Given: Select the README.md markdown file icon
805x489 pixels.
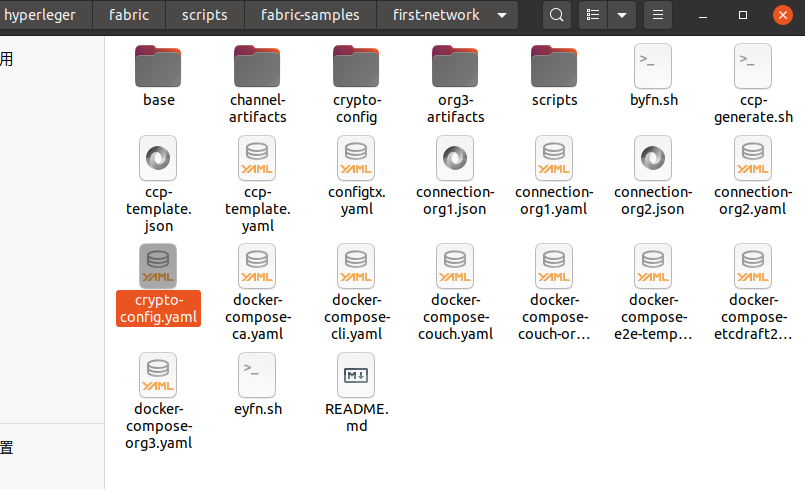Looking at the screenshot, I should point(356,375).
